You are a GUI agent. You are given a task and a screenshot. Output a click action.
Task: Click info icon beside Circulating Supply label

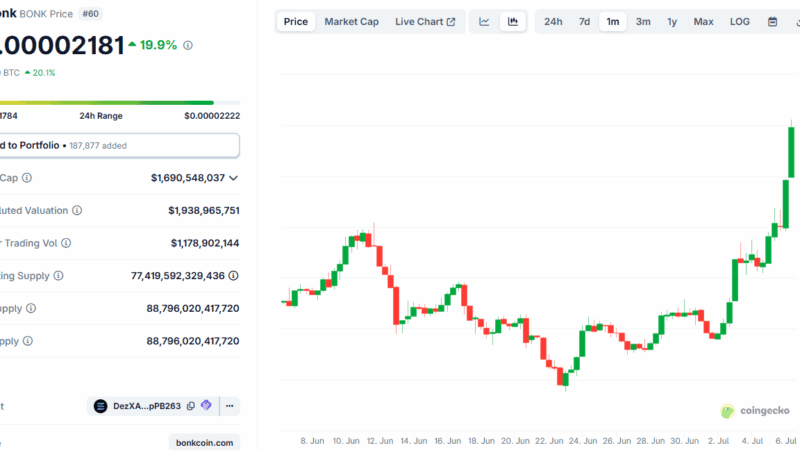[x=59, y=276]
